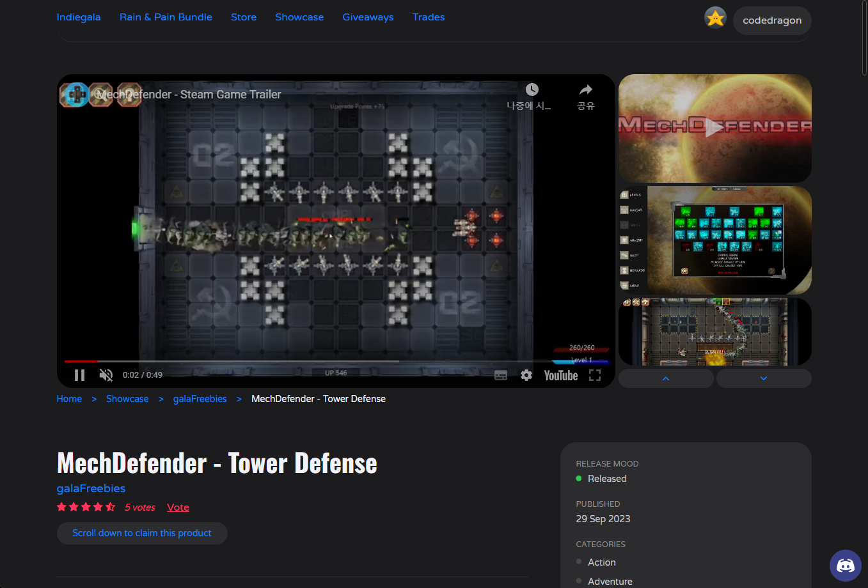868x588 pixels.
Task: Open Rain & Pain Bundle menu item
Action: pos(166,17)
